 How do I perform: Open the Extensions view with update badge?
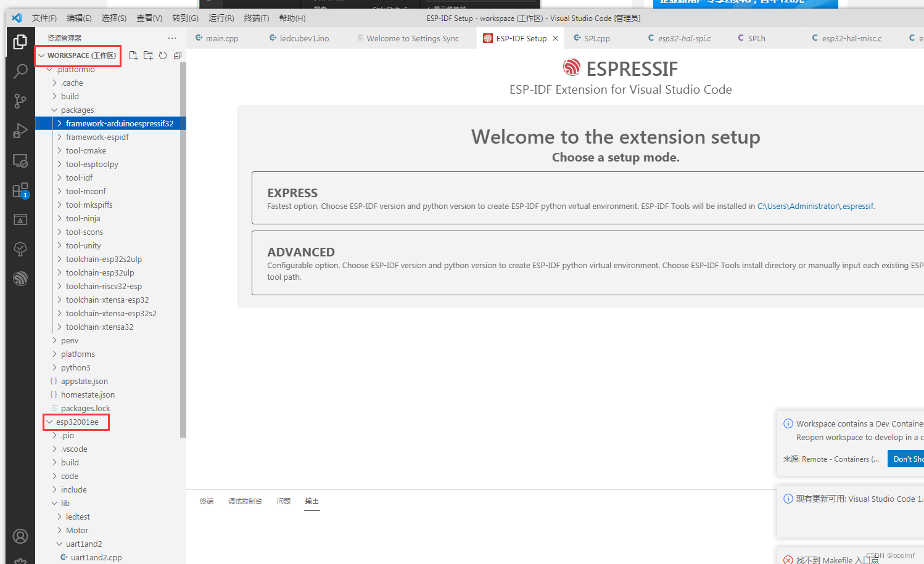[x=20, y=190]
